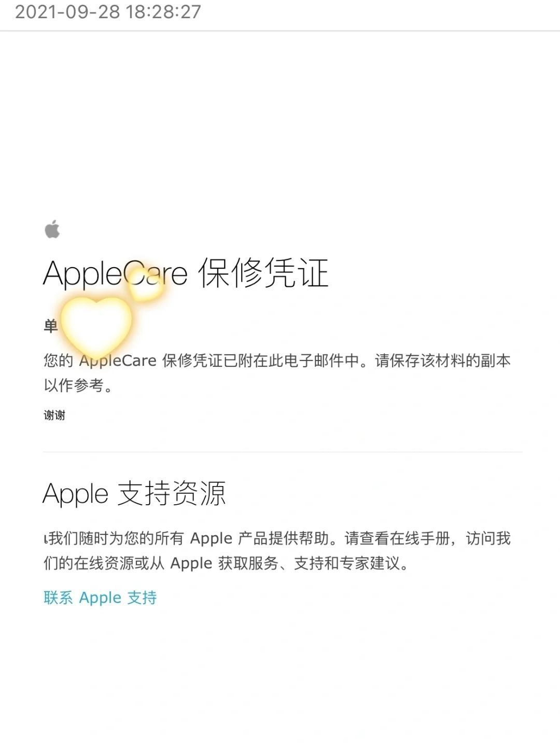This screenshot has width=560, height=747.
Task: Click the 我们随时为您的所有 phrase
Action: (117, 538)
